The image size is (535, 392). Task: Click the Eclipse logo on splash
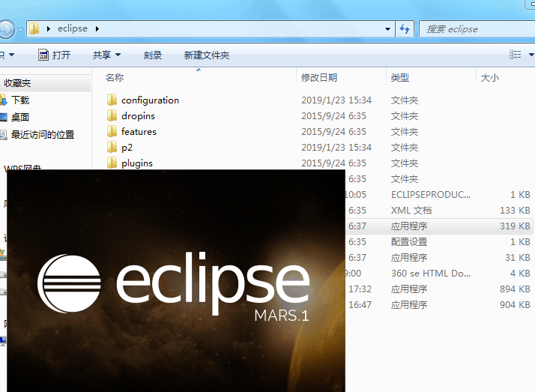pos(69,283)
